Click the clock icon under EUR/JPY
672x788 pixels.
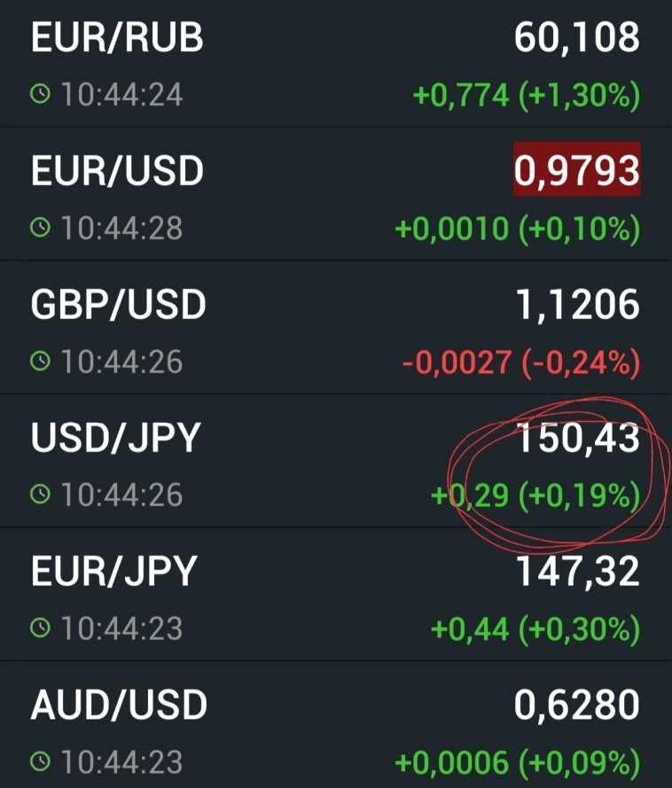coord(41,628)
